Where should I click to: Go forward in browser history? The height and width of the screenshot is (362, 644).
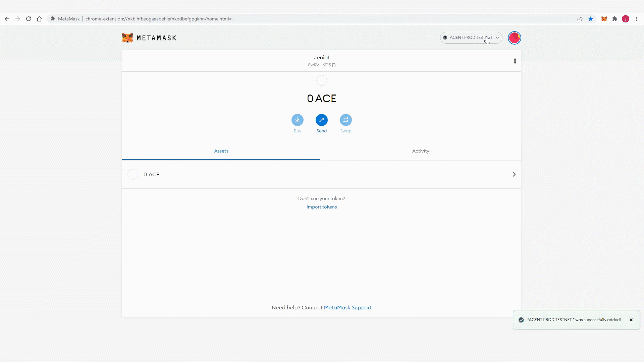pyautogui.click(x=18, y=19)
